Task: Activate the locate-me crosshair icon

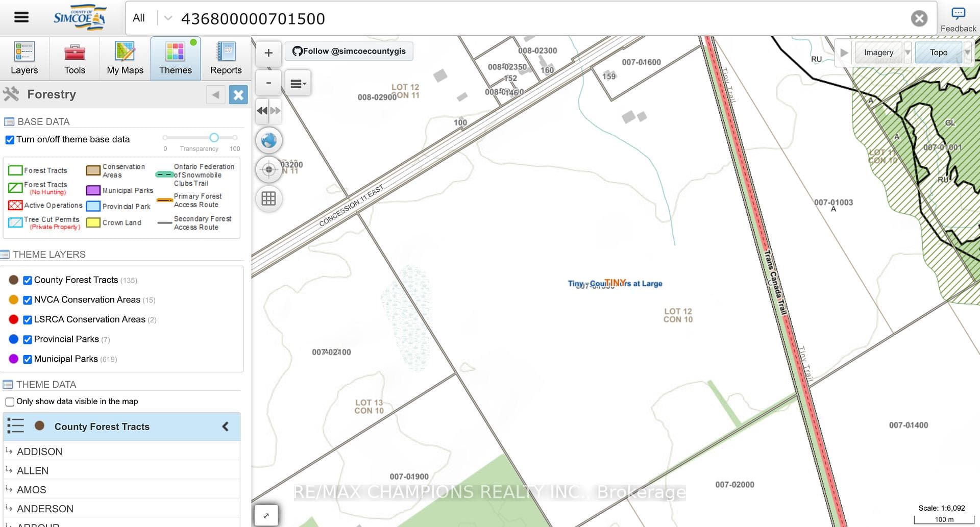Action: coord(269,169)
